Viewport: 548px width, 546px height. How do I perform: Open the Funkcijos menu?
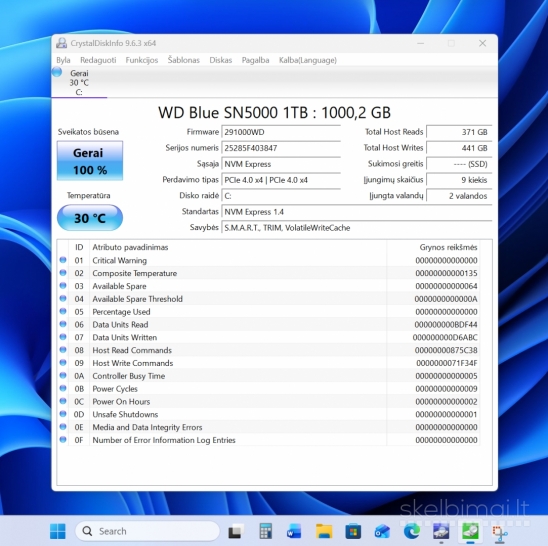pos(142,60)
